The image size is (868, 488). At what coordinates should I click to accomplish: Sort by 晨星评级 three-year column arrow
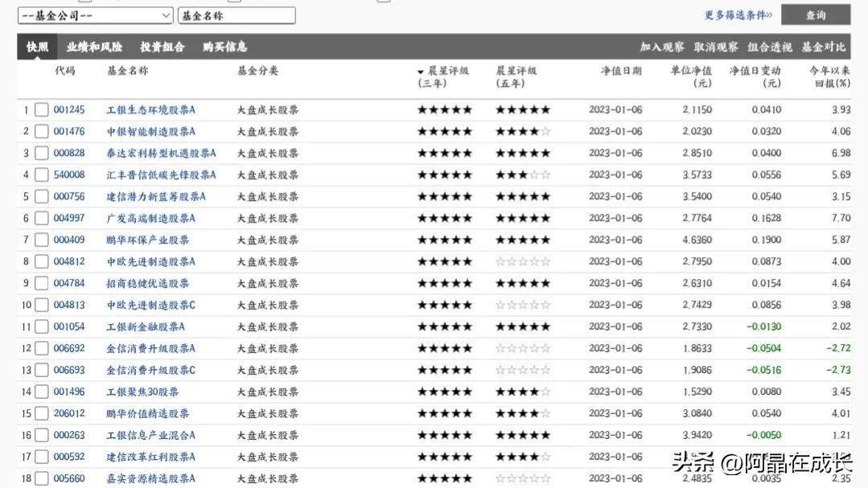(x=420, y=72)
